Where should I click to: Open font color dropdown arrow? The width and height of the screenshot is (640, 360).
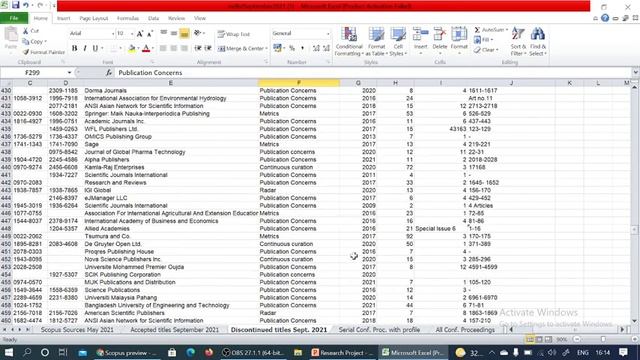pyautogui.click(x=153, y=49)
